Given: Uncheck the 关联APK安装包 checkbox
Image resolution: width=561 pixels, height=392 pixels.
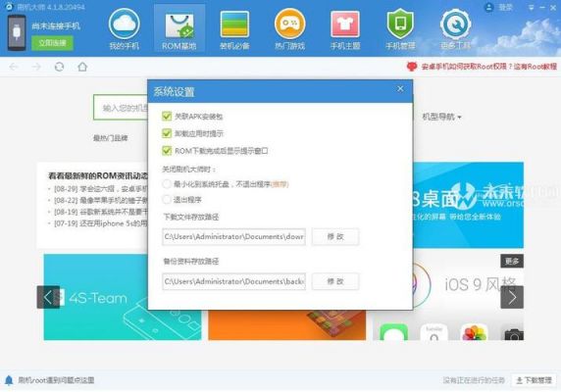Looking at the screenshot, I should [167, 117].
